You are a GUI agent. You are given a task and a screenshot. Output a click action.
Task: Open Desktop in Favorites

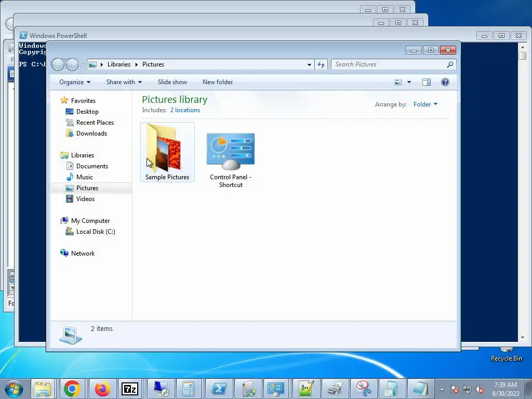[87, 112]
